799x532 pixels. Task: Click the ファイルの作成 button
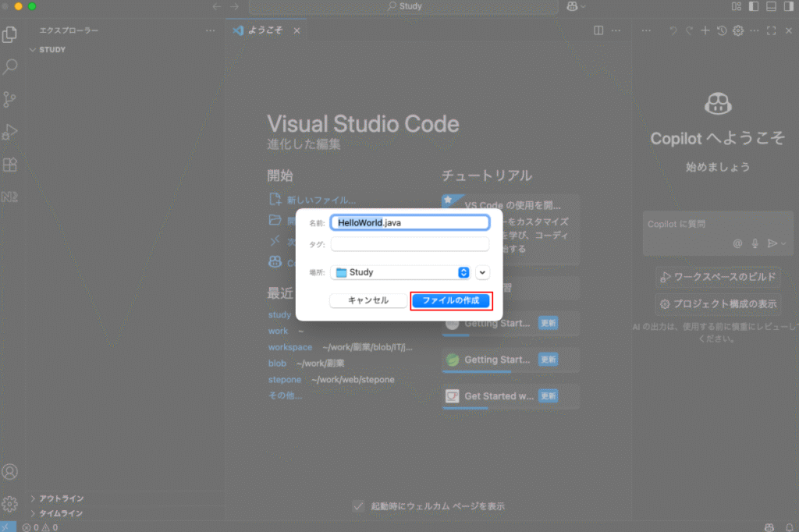click(451, 300)
